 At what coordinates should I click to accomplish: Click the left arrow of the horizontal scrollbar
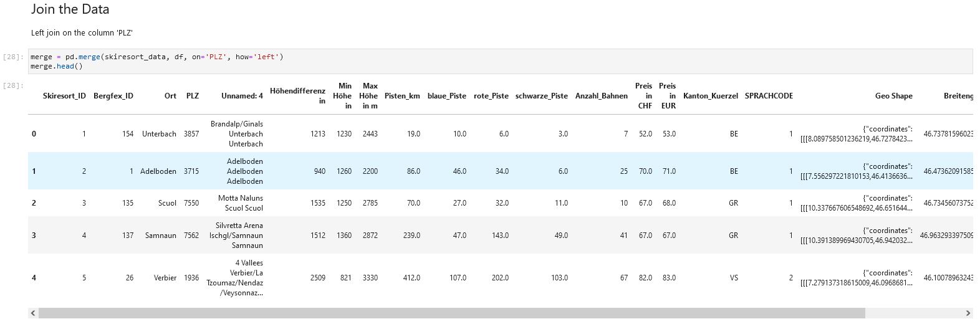[33, 313]
